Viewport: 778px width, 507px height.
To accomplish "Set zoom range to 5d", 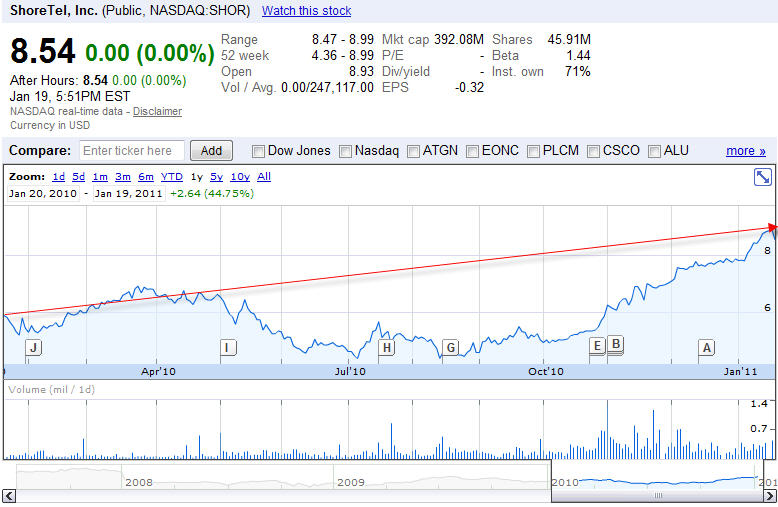I will pos(80,176).
